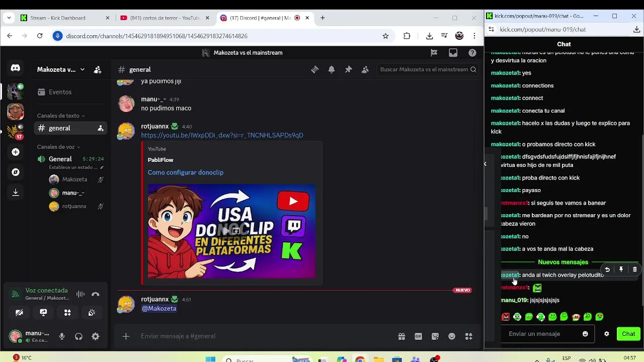Collapse the Canales de voz category
644x362 pixels.
click(x=59, y=147)
